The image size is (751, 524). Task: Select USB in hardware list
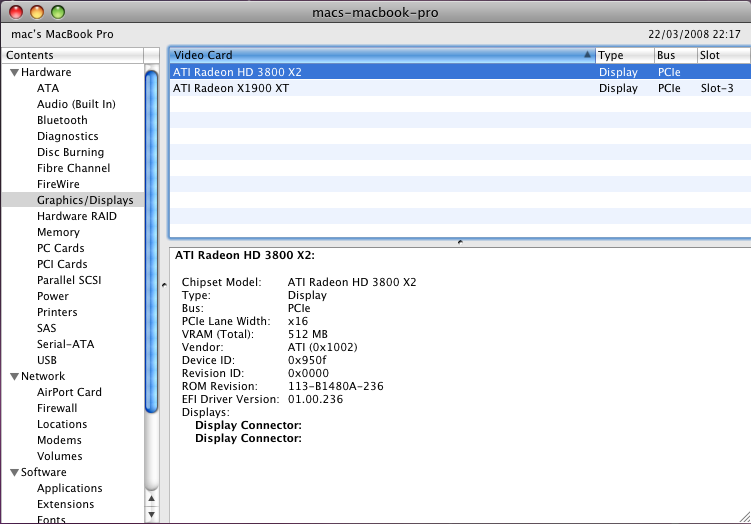coord(46,360)
